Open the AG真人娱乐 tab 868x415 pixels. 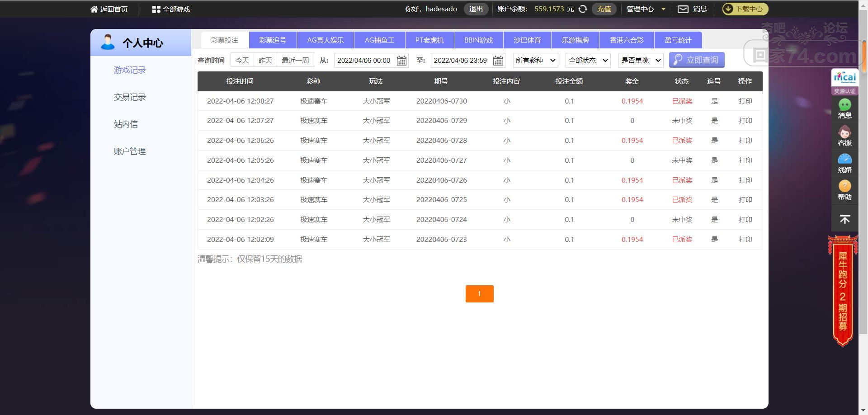(x=325, y=40)
